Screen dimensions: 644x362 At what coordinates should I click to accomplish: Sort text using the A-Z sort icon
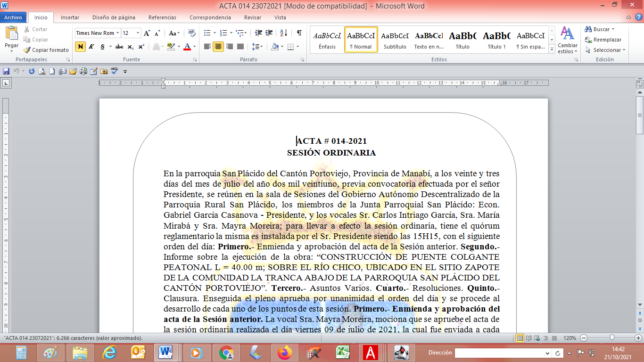[283, 33]
